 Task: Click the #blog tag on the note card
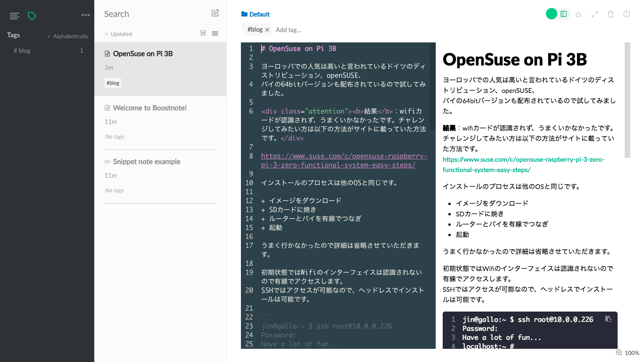pyautogui.click(x=113, y=83)
